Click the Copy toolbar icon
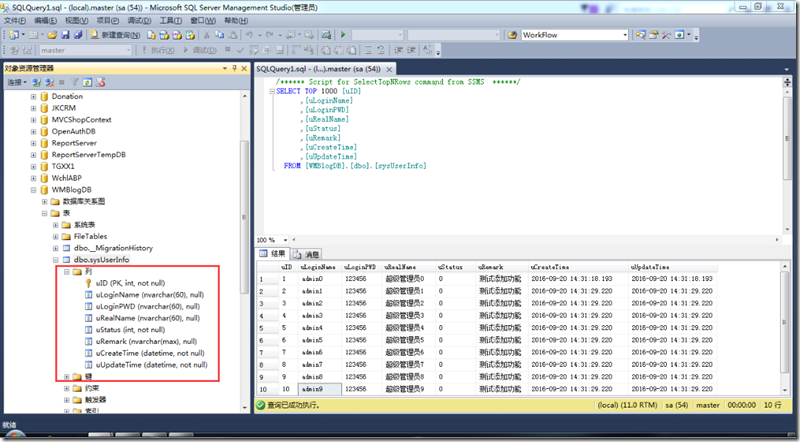Viewport: 800px width, 442px height. [x=219, y=35]
